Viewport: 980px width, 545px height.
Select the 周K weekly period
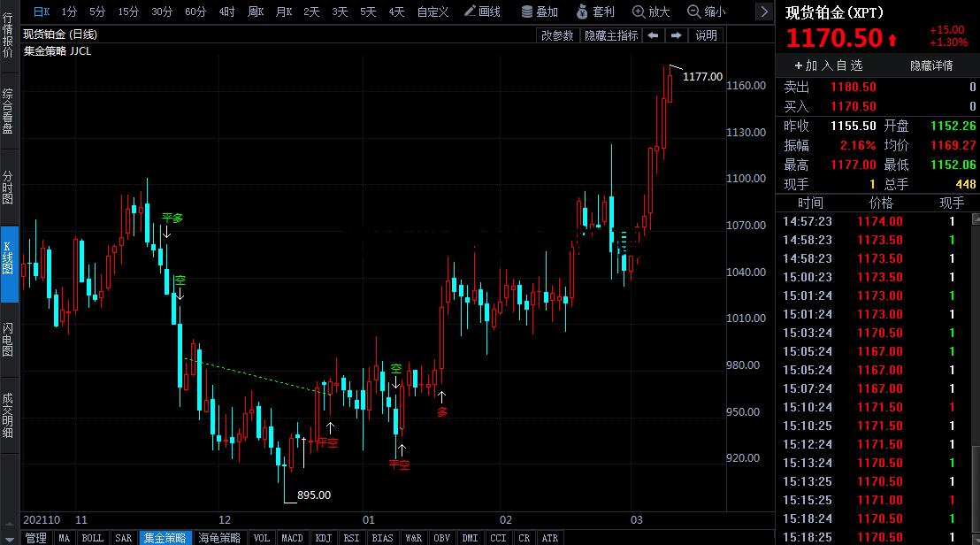pos(256,12)
